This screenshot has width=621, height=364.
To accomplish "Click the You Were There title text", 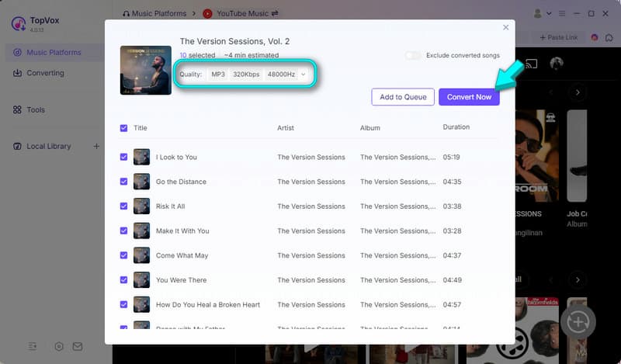I will click(181, 279).
